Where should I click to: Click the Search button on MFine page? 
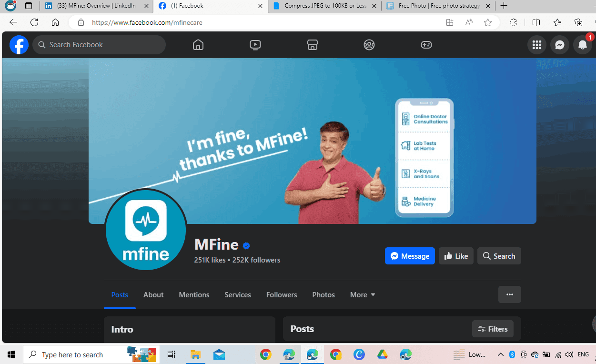tap(499, 256)
